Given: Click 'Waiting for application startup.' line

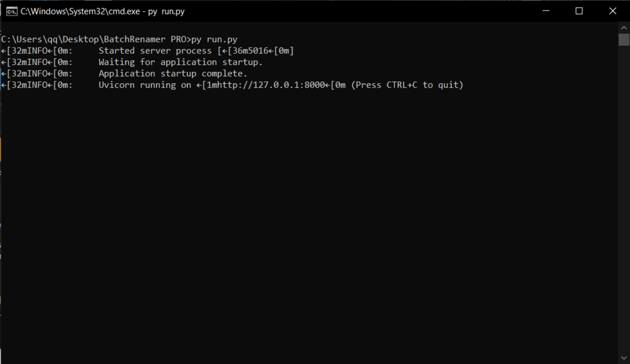Looking at the screenshot, I should tap(181, 62).
